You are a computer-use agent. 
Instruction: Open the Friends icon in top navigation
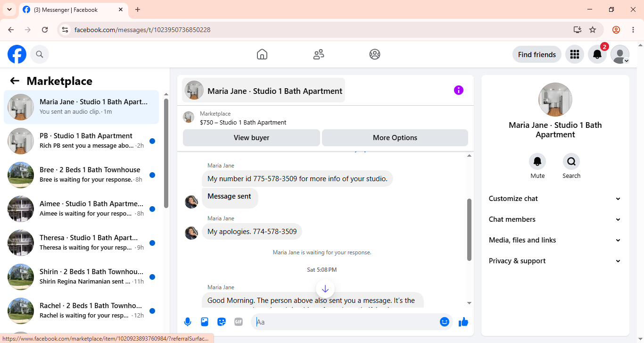[x=319, y=54]
